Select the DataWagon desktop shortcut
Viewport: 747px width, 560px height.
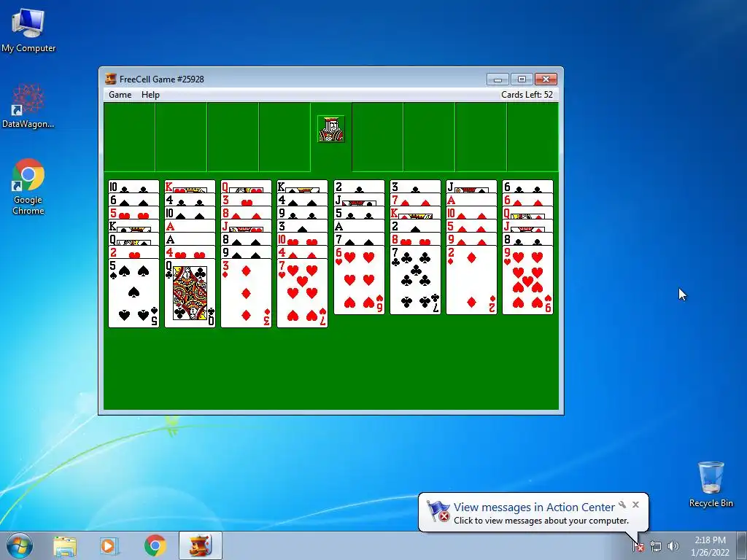pyautogui.click(x=28, y=106)
